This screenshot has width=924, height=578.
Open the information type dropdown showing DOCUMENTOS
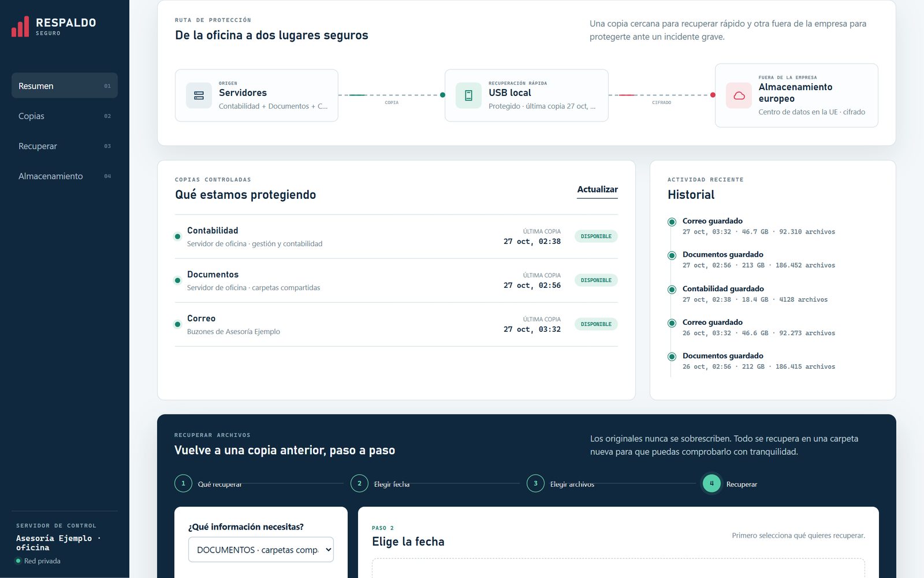261,550
